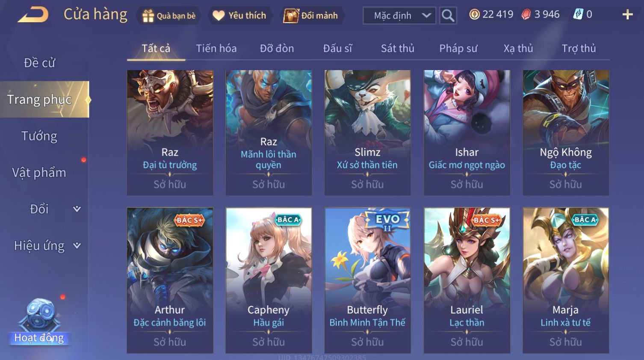Open Đổi mảnh fragment exchange
Screen dimensions: 644x360
click(291, 16)
